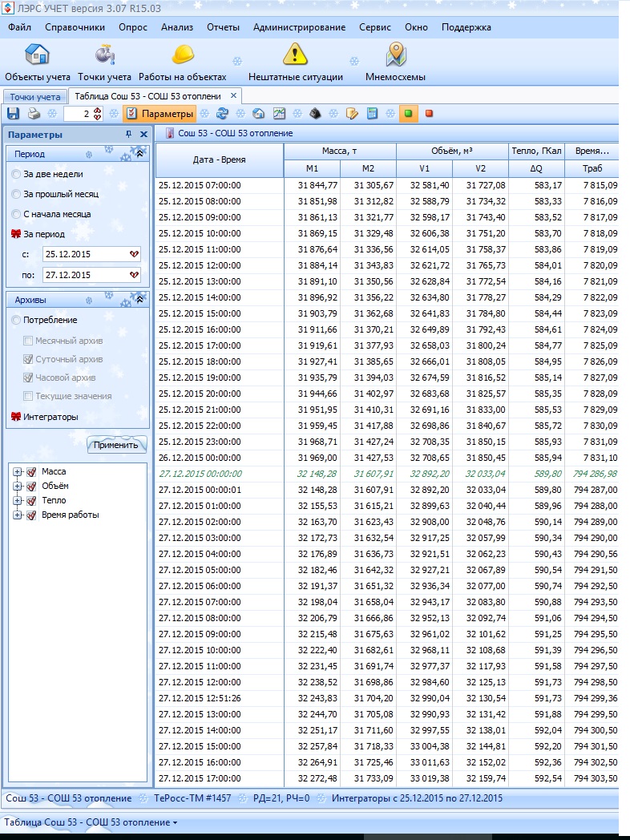Close the Таблица Сош 53 tab
The image size is (630, 840).
pyautogui.click(x=233, y=95)
